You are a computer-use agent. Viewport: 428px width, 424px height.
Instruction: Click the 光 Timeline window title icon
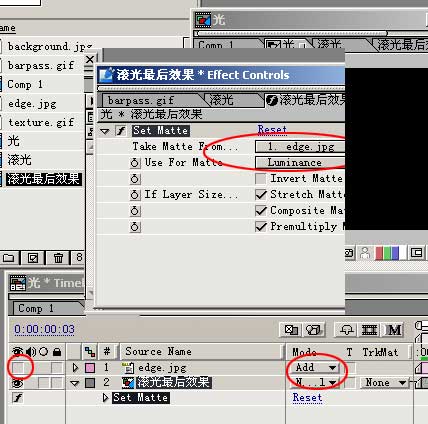pos(18,283)
